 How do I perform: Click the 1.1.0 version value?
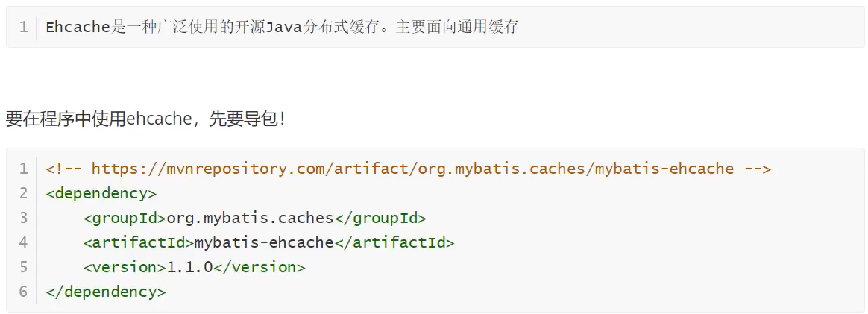tap(189, 267)
